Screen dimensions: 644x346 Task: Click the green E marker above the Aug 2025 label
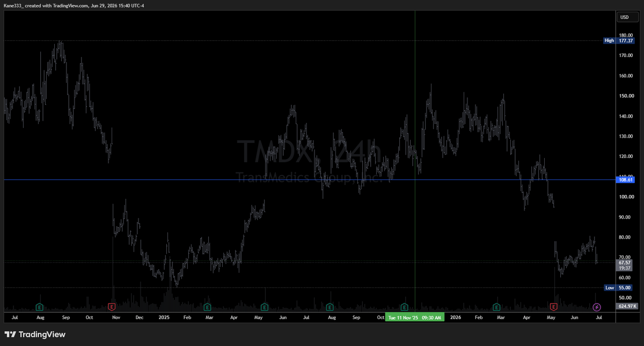click(330, 307)
